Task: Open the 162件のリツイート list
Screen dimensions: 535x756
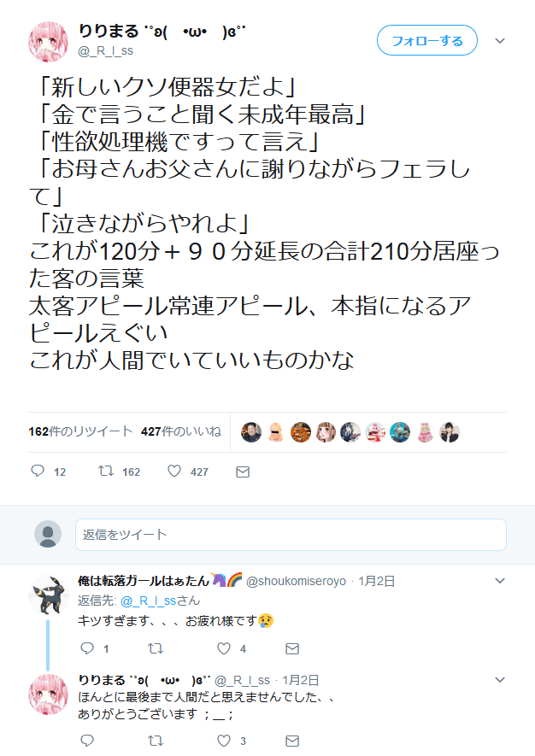Action: pyautogui.click(x=80, y=431)
